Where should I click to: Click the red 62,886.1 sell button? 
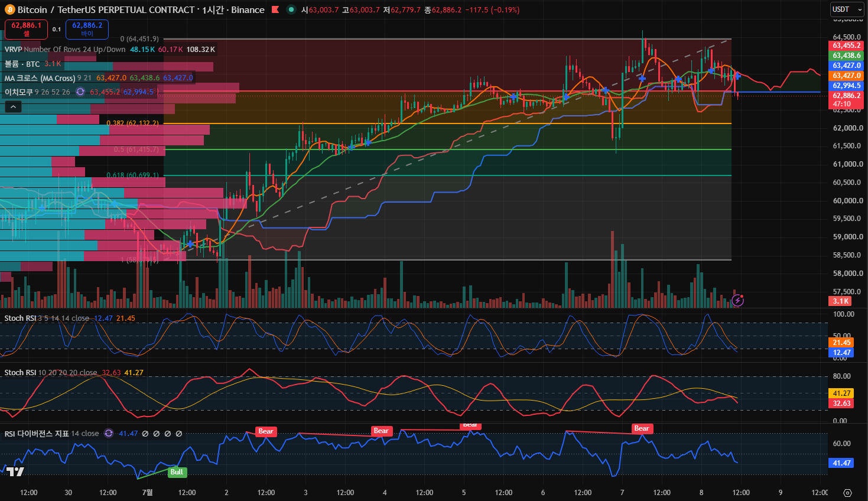click(26, 29)
